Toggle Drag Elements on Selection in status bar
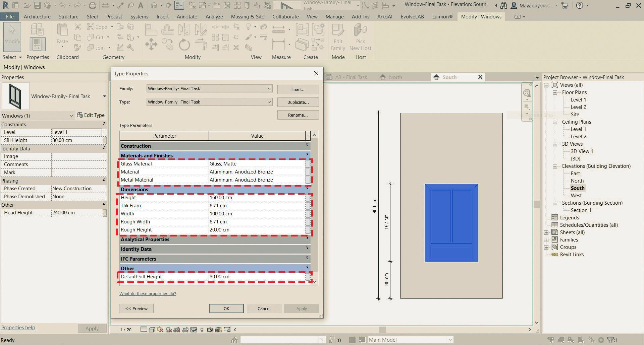The image size is (644, 345). pos(591,340)
